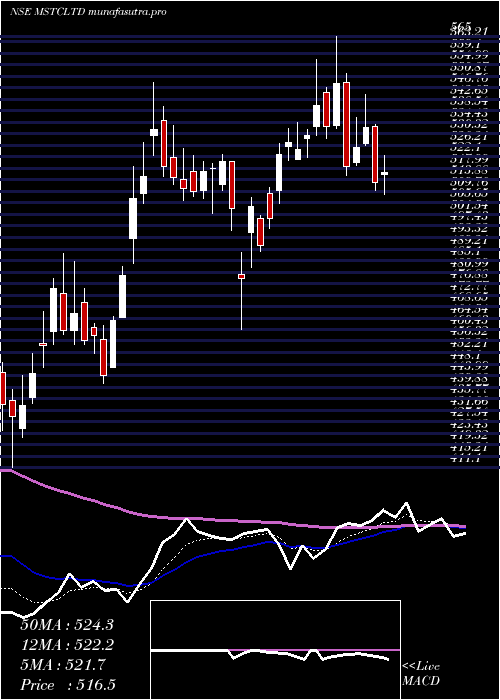Image resolution: width=500 pixels, height=700 pixels.
Task: Click the 501.54 price axis label
Action: coord(467,205)
